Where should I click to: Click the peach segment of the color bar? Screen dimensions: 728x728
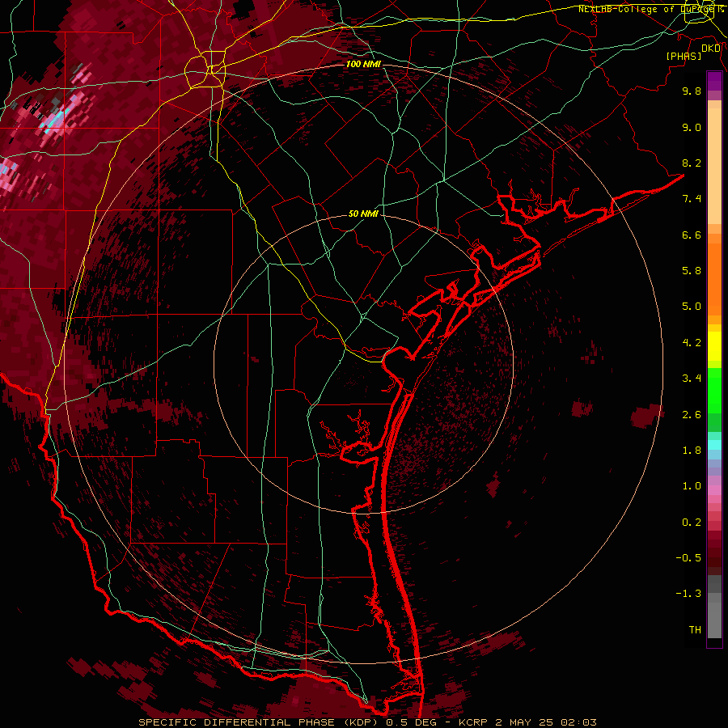714,166
